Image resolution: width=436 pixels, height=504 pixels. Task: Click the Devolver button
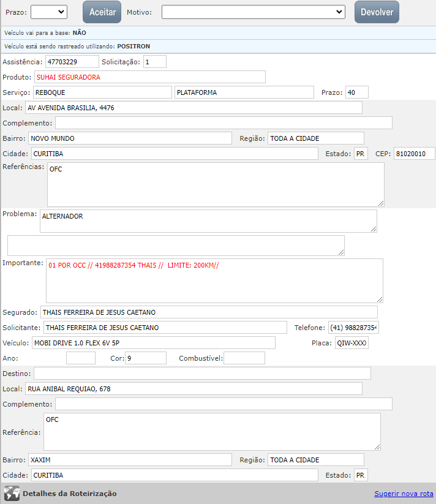pos(377,12)
